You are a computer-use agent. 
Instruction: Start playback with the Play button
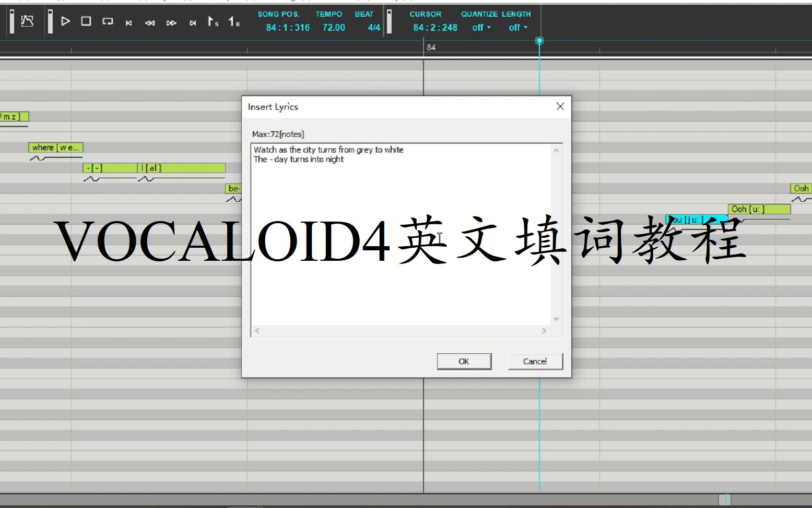[x=65, y=21]
